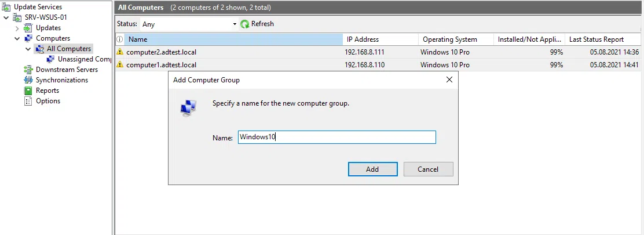Close the Add Computer Group dialog
Screen dimensions: 644x235
(x=449, y=80)
